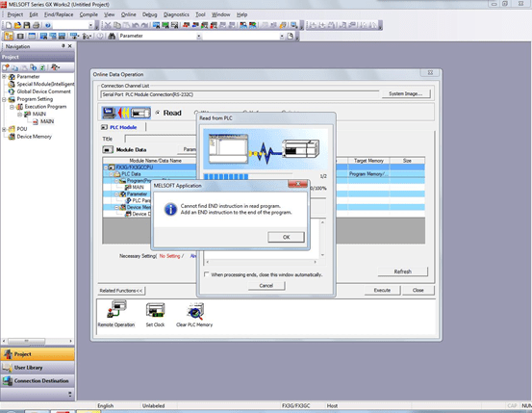Image resolution: width=532 pixels, height=413 pixels.
Task: Click the page-search icon at the toolbar end
Action: point(291,36)
